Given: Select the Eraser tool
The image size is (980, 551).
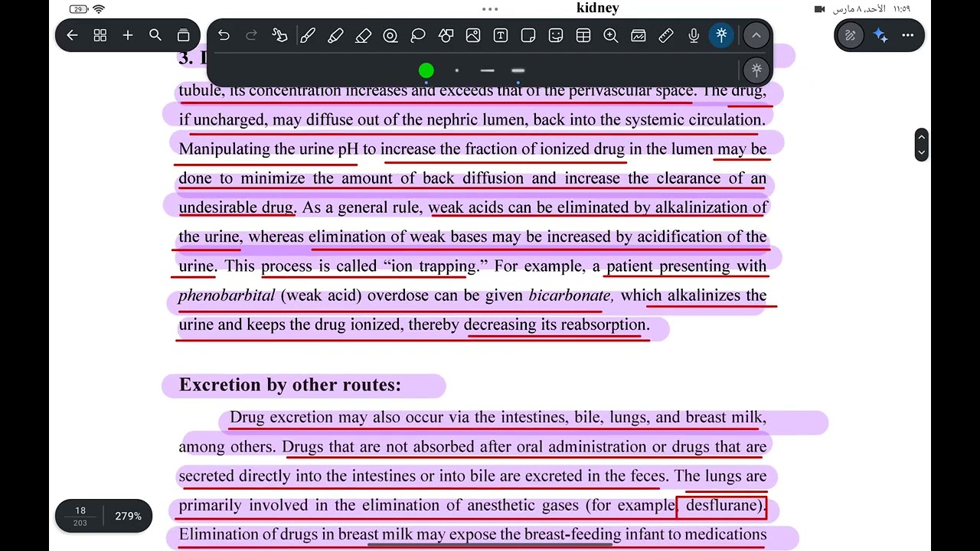Looking at the screenshot, I should (x=363, y=35).
